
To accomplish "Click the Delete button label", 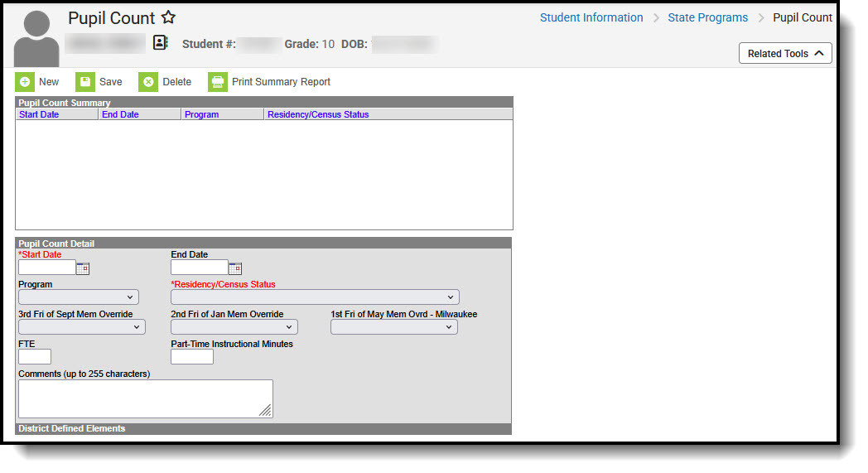I will (176, 82).
